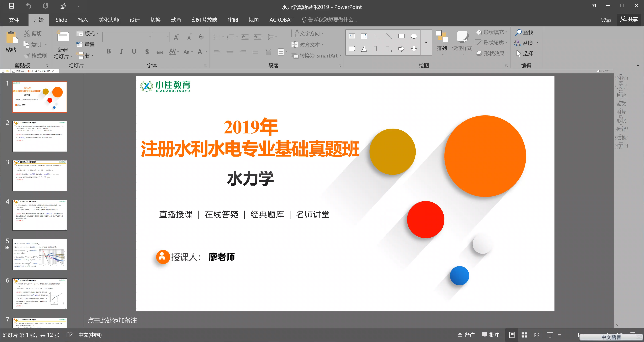Click the Sign in (登录) link

pos(606,20)
